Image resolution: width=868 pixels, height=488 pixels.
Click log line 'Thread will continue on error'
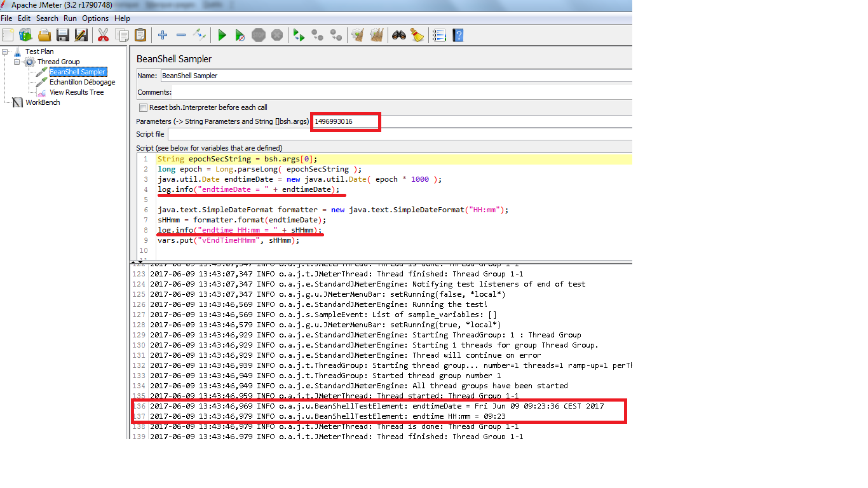coord(346,355)
